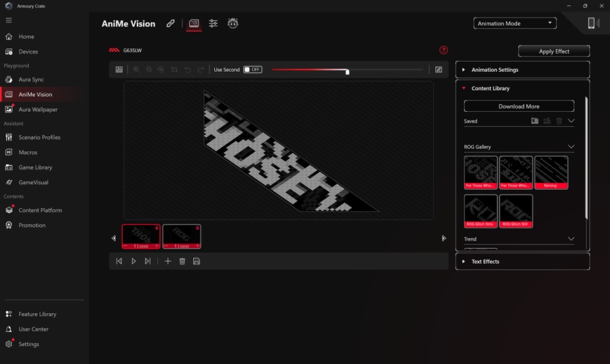
Task: Click the red help question mark icon
Action: pos(443,50)
